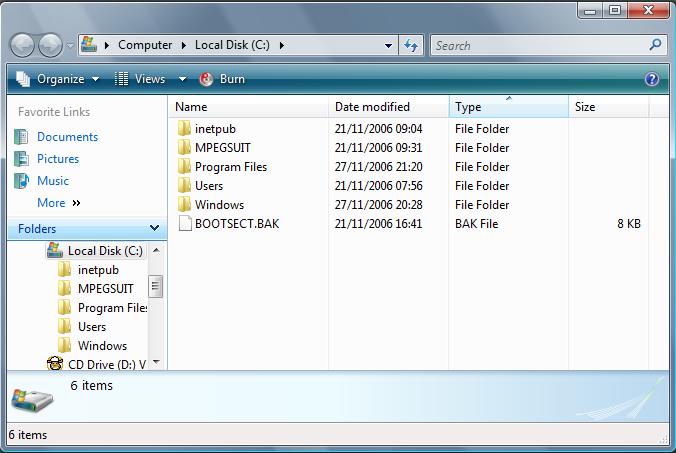This screenshot has height=453, width=676.
Task: Click the folder tree scrollbar thumb
Action: point(156,287)
